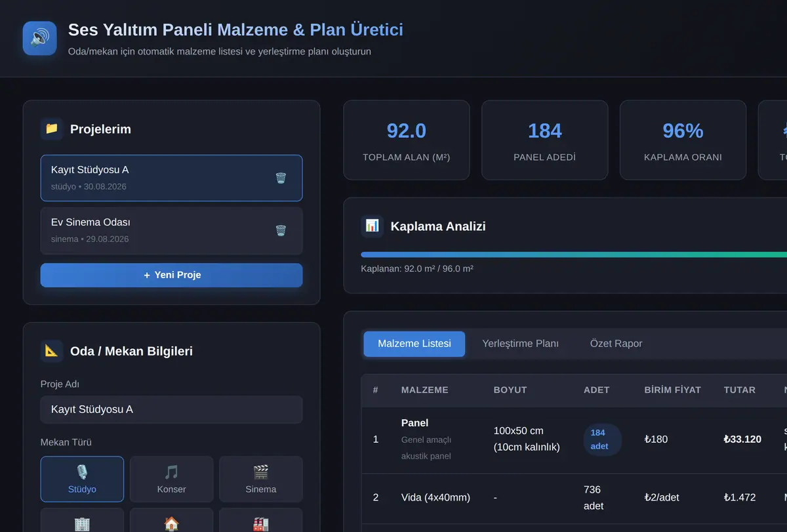Click the 736 adet quantity cell

point(594,498)
